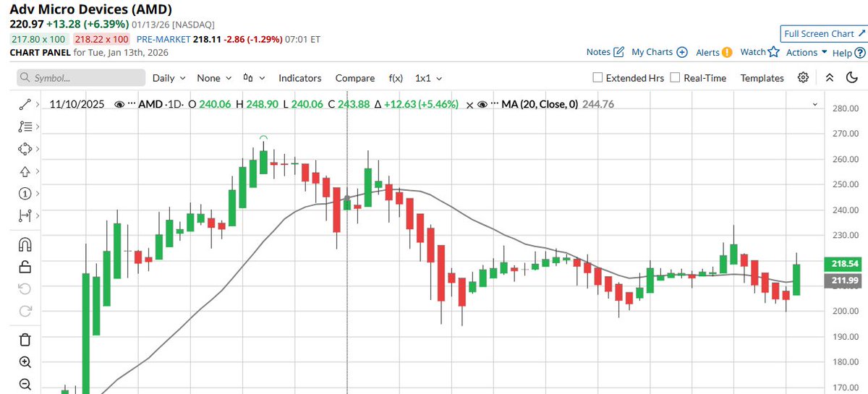The width and height of the screenshot is (868, 394).
Task: Click the ask quote 218.22 x 100
Action: (x=101, y=39)
